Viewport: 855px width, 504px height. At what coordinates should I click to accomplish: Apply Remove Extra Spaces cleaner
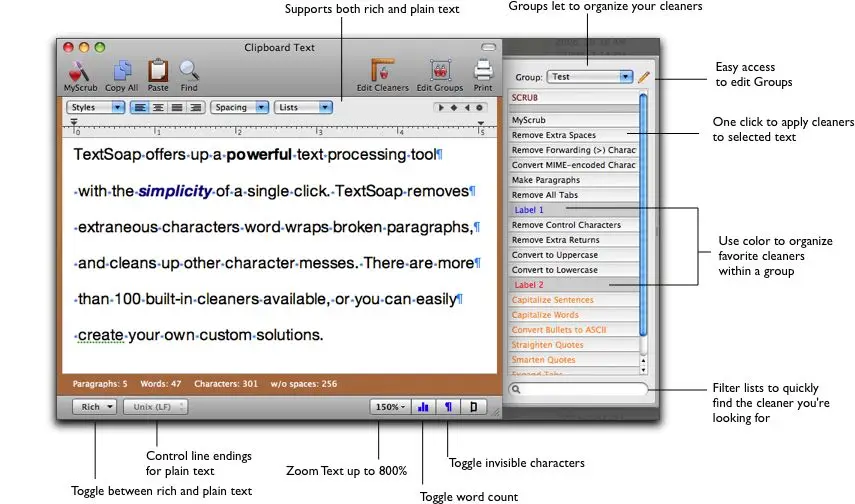(x=574, y=135)
